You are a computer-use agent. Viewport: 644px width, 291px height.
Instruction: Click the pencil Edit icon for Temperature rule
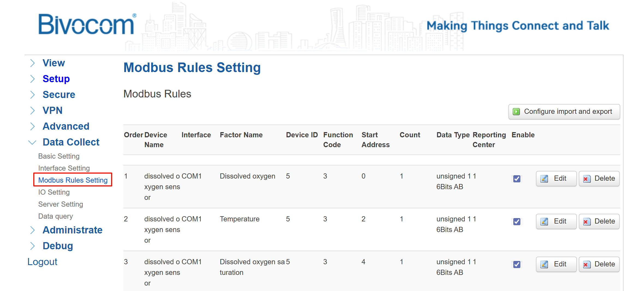[x=544, y=221]
